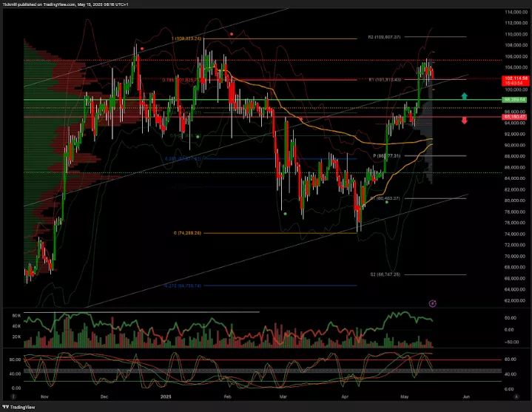Click the R1 pivot level label
This screenshot has height=412, width=532.
[384, 79]
